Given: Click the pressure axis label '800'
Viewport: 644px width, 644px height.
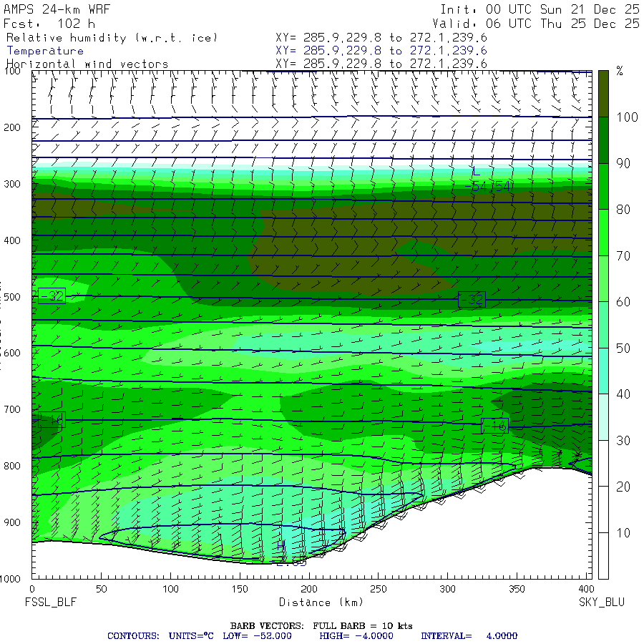Looking at the screenshot, I should pos(12,466).
